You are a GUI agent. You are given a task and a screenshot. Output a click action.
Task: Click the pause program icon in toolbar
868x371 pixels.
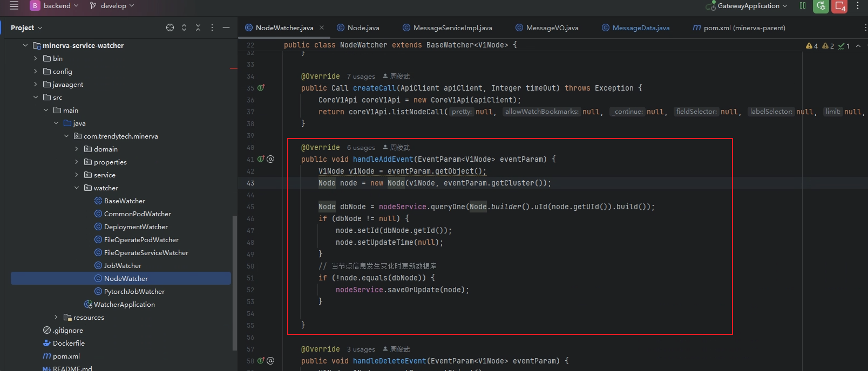[803, 6]
